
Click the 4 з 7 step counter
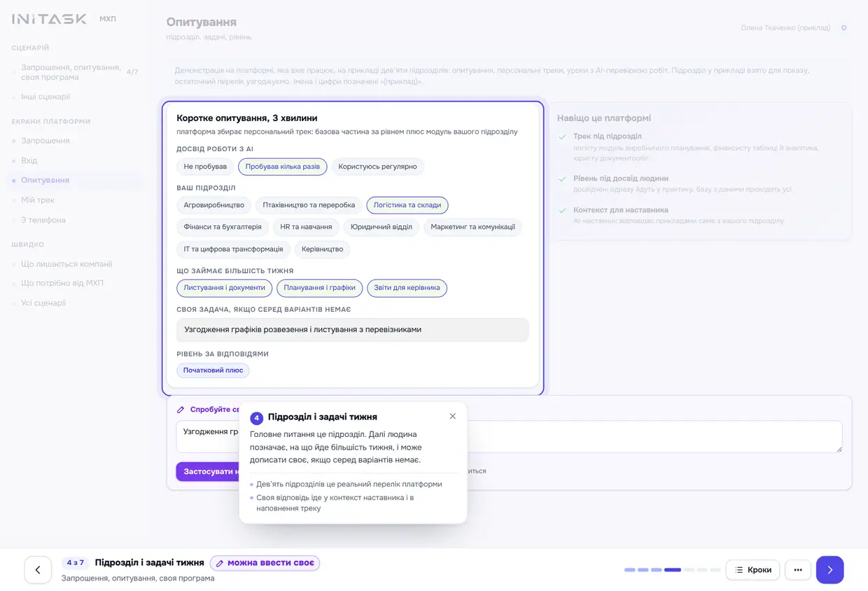pos(76,563)
